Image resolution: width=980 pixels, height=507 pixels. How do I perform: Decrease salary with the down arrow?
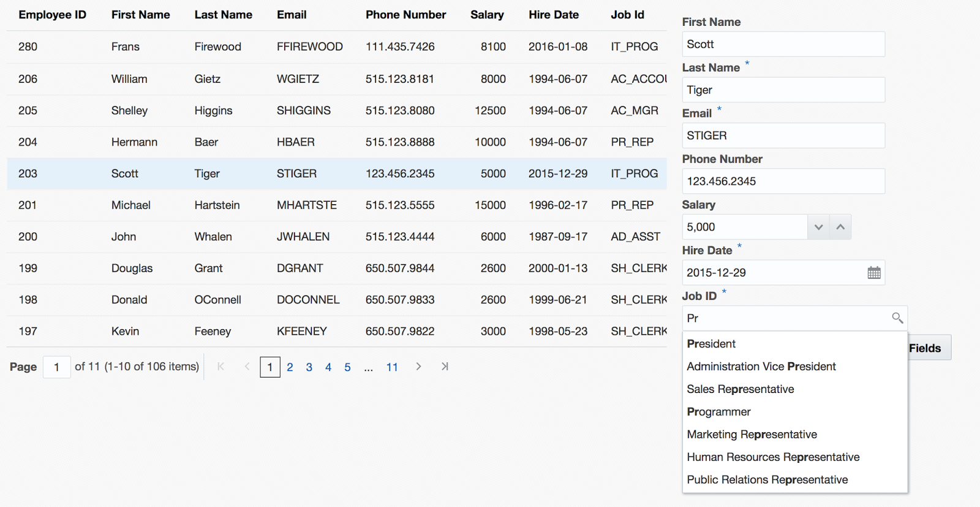pos(818,227)
